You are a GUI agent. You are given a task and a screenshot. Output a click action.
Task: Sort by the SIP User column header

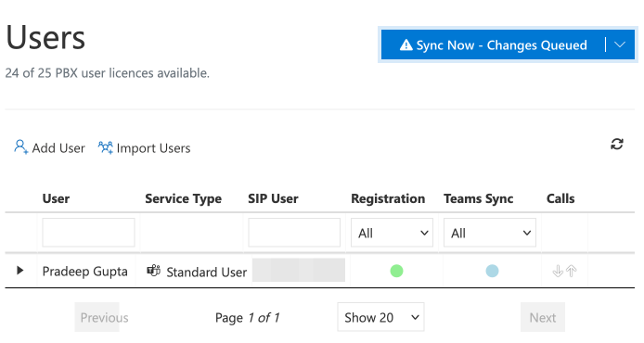[x=273, y=198]
